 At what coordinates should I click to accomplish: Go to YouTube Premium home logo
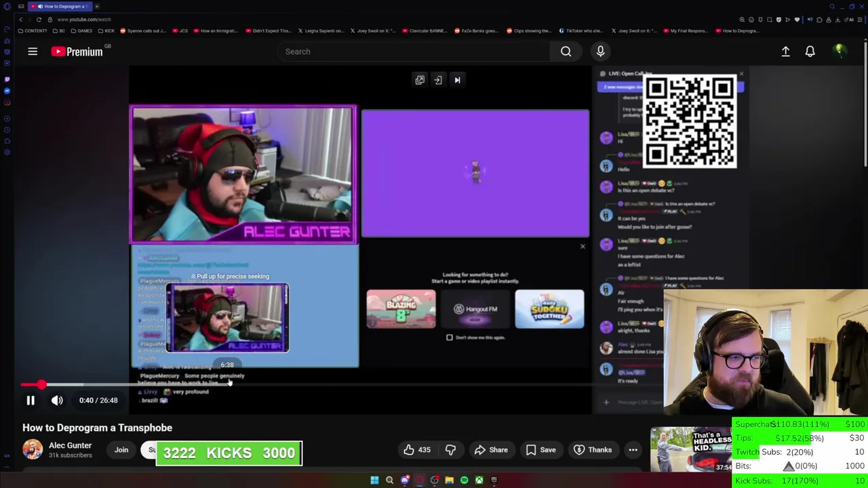pos(77,52)
